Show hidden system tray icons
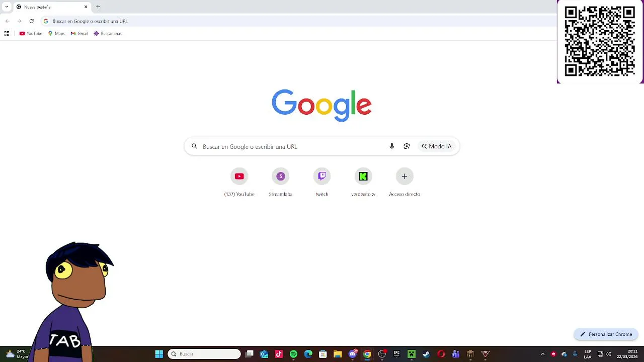The height and width of the screenshot is (362, 644). point(542,354)
